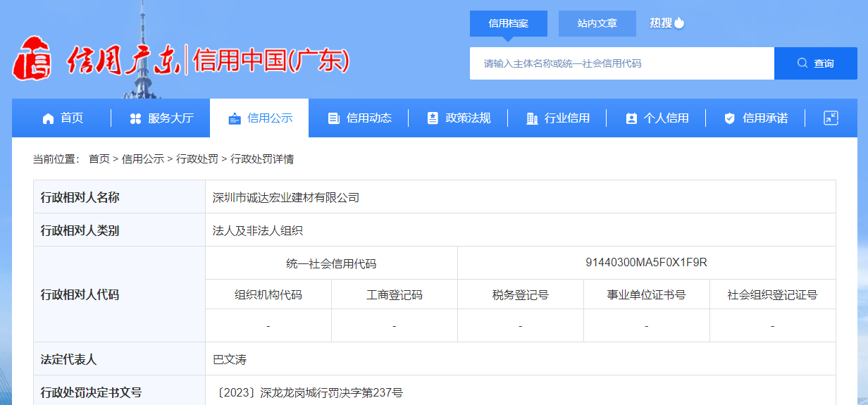Click the 行政相对人名称 row label

tap(80, 197)
